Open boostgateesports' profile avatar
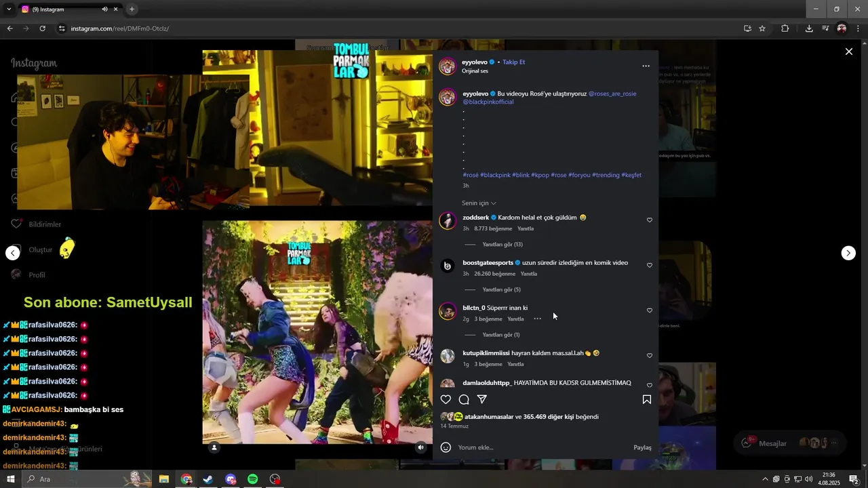 point(447,266)
